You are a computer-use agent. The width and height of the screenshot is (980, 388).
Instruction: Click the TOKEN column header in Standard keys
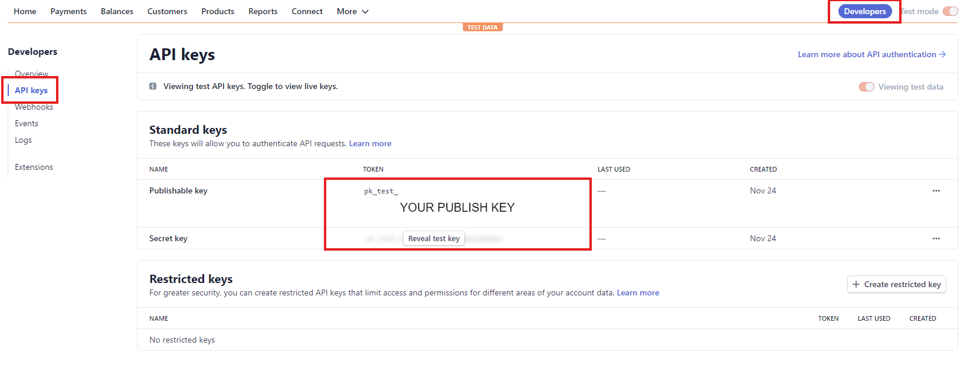tap(373, 169)
